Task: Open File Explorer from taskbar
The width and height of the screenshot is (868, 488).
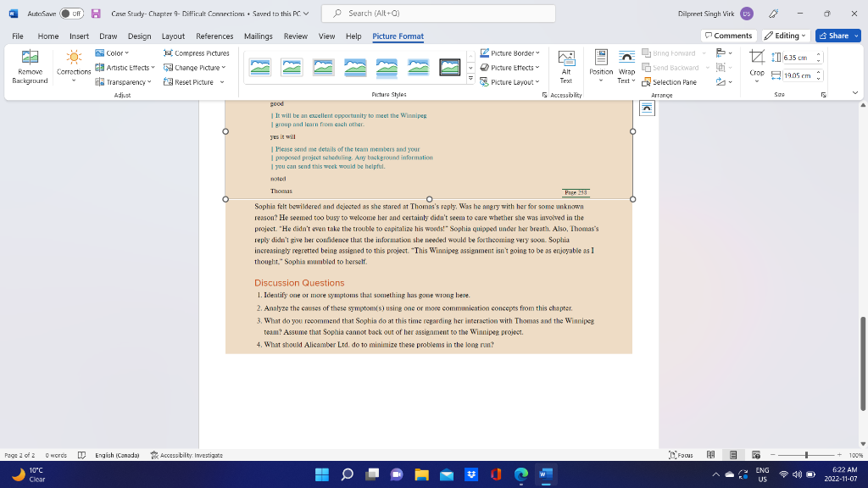Action: click(422, 474)
